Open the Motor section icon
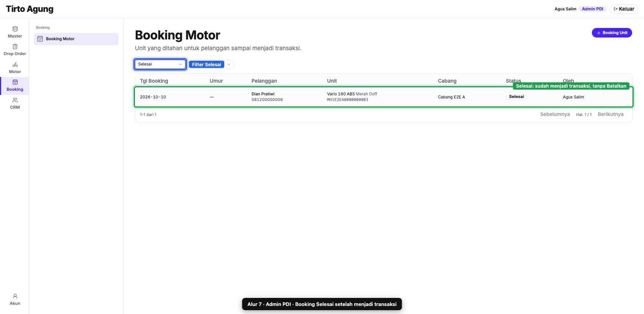The image size is (644, 314). [15, 65]
